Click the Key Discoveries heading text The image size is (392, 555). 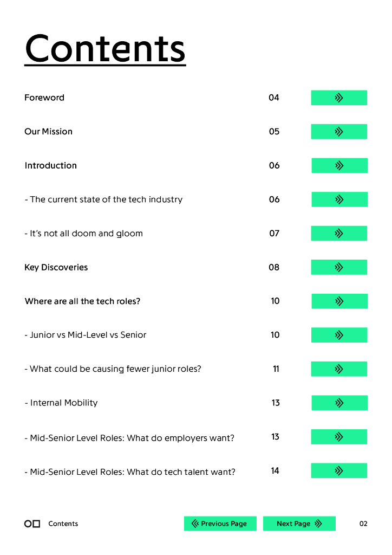56,267
